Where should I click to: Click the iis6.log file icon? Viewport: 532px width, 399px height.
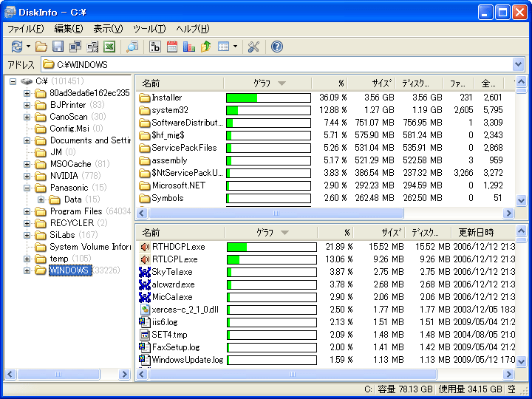click(145, 322)
